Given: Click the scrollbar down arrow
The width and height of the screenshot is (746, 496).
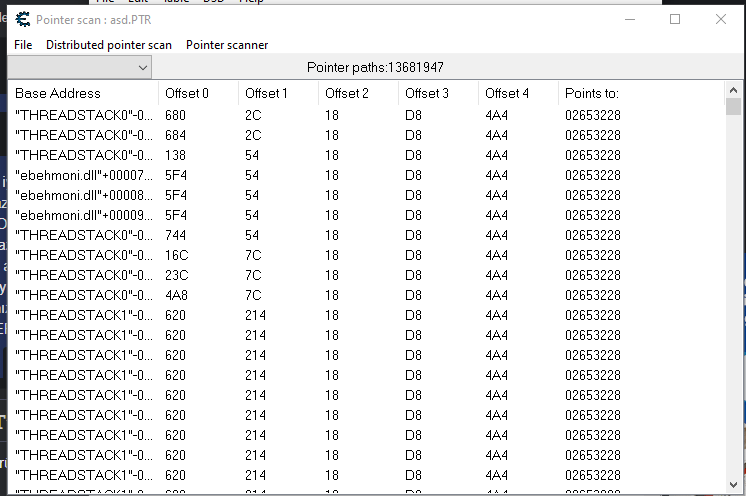Looking at the screenshot, I should (x=733, y=485).
